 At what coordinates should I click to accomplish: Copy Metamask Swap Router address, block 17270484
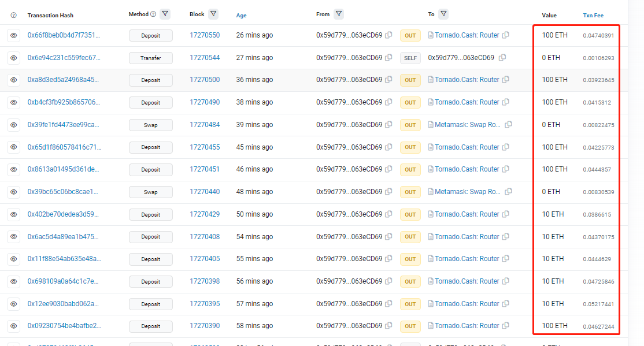point(508,125)
